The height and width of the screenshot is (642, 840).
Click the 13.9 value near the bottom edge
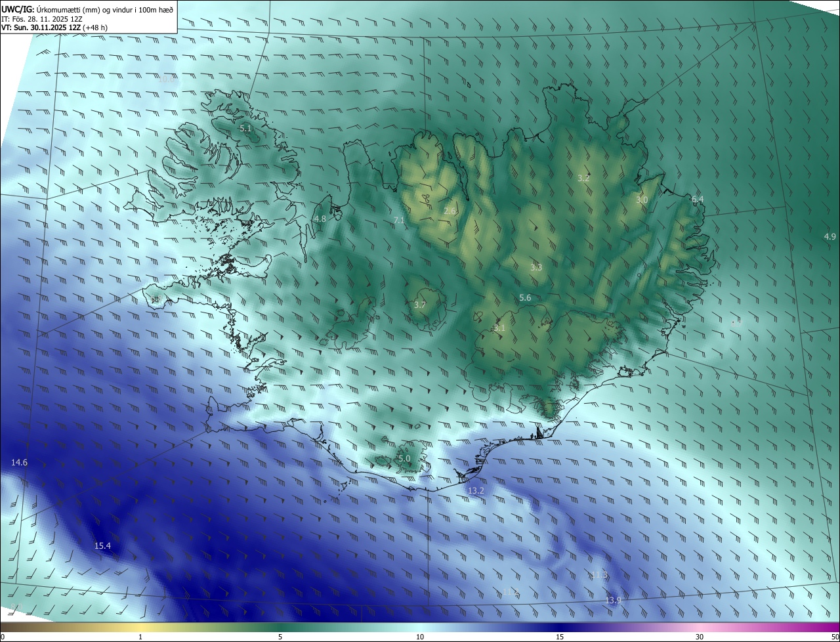pyautogui.click(x=614, y=600)
